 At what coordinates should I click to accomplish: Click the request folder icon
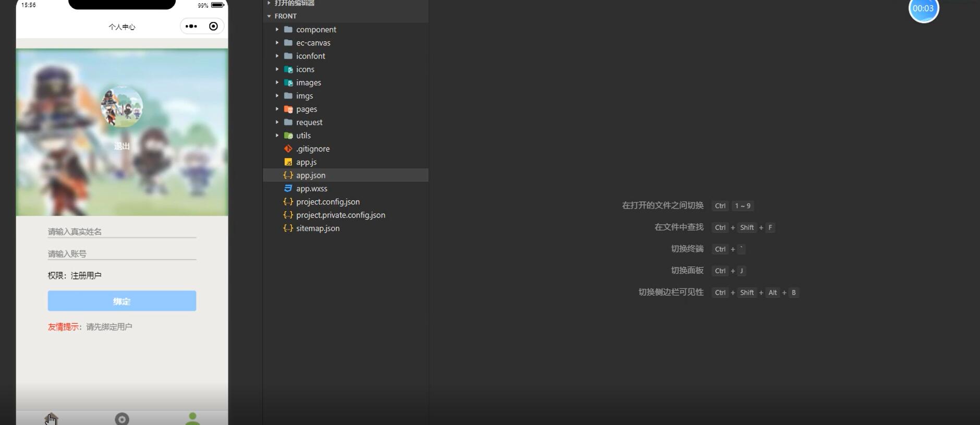[x=288, y=122]
